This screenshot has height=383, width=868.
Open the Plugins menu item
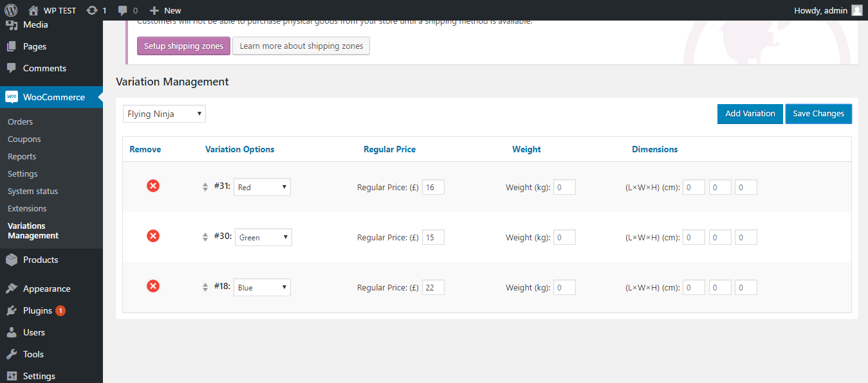click(x=37, y=311)
